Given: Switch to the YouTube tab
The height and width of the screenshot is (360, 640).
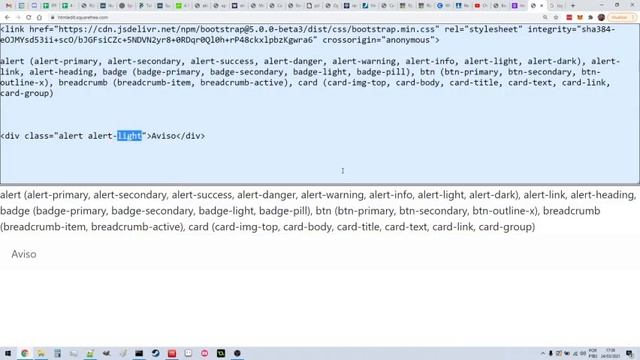Looking at the screenshot, I should pos(481,6).
